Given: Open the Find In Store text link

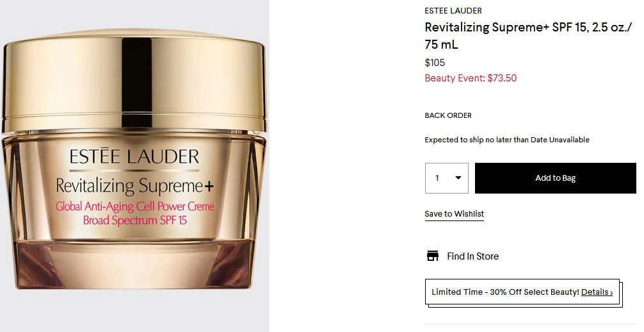Looking at the screenshot, I should [x=472, y=256].
